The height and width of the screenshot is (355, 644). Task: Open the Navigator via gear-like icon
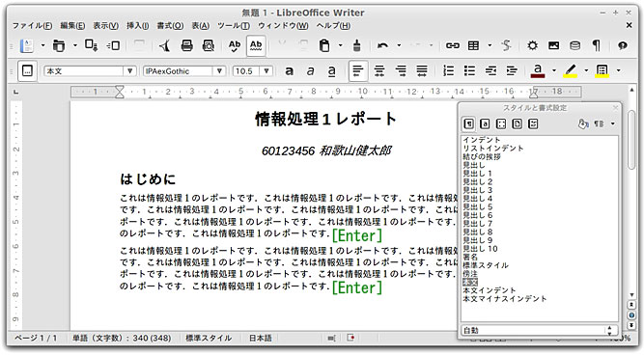(533, 45)
